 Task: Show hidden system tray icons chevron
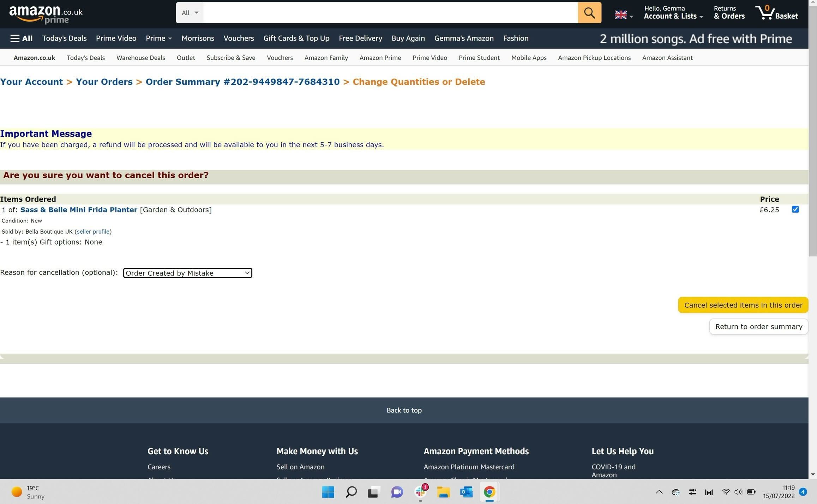pos(659,492)
